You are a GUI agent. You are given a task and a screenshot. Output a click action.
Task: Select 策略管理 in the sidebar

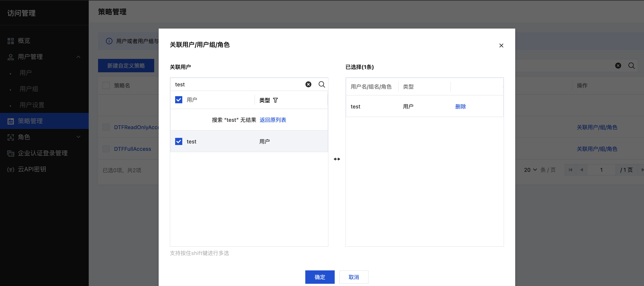click(31, 121)
